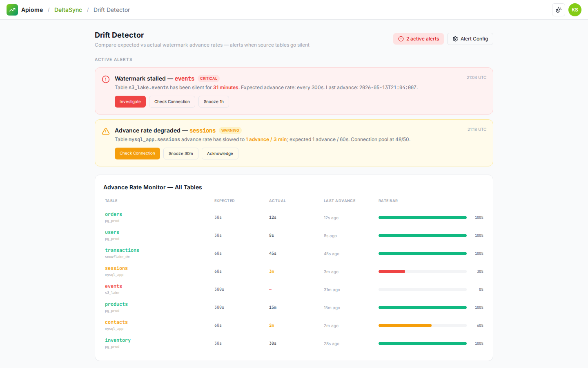Viewport: 588px width, 368px height.
Task: Click the orders rate bar at 100%
Action: [x=423, y=218]
